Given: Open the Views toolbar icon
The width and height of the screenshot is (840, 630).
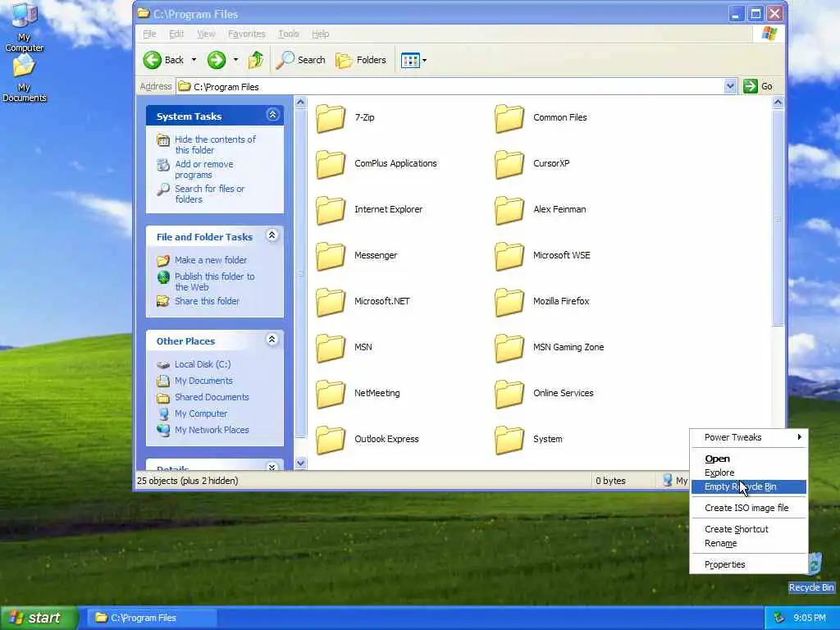Looking at the screenshot, I should coord(410,61).
